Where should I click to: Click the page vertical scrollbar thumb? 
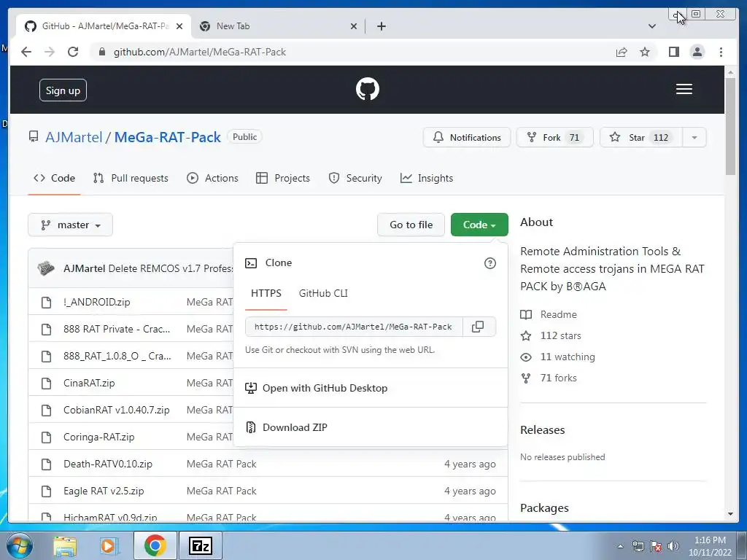click(730, 126)
